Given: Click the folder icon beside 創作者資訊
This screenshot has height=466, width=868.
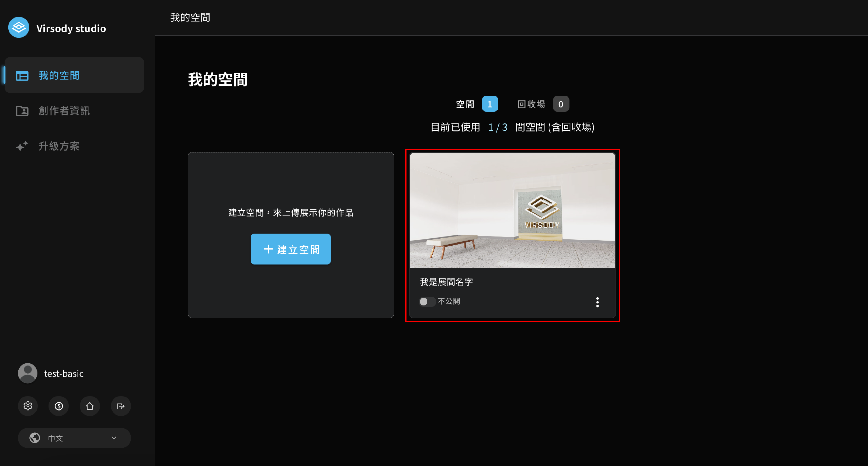Looking at the screenshot, I should click(x=22, y=111).
